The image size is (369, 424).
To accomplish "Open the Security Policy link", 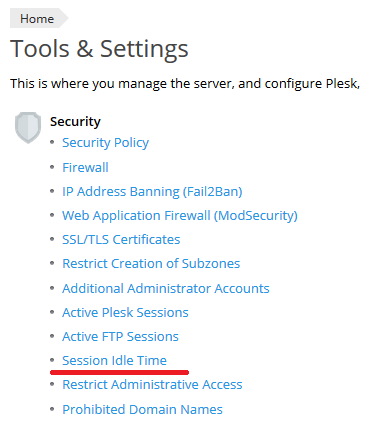I will pos(105,143).
